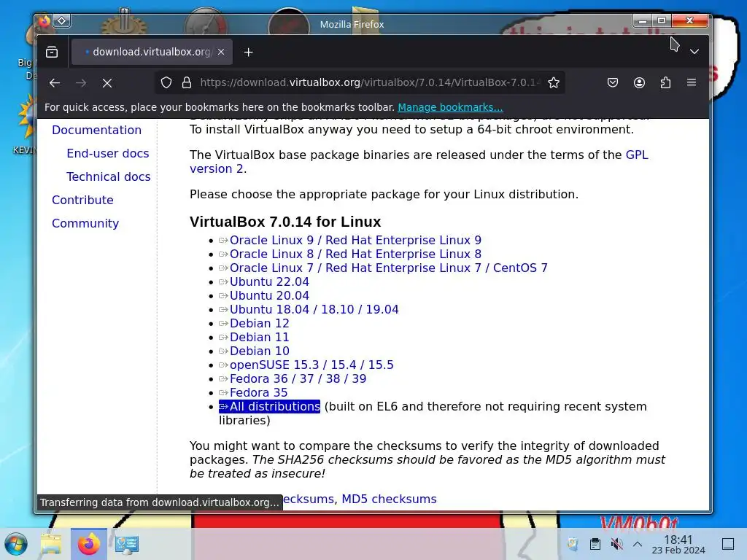
Task: Go to Community page
Action: [x=85, y=223]
